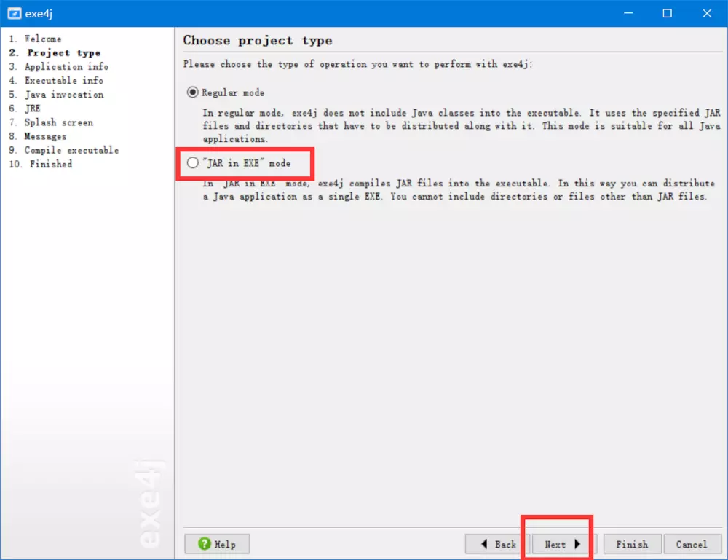The width and height of the screenshot is (728, 560).
Task: Click the Cancel button
Action: tap(692, 544)
